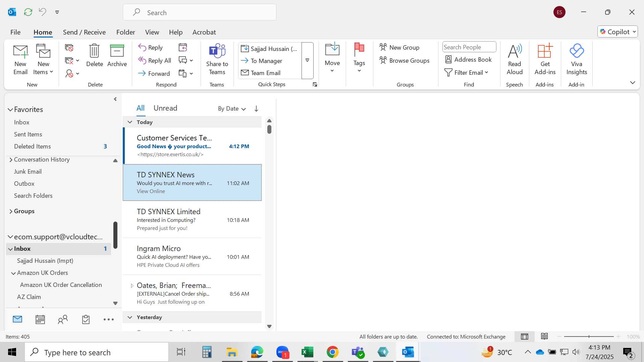The width and height of the screenshot is (644, 362).
Task: Collapse the Amazon UK Orders folder
Action: point(13,273)
